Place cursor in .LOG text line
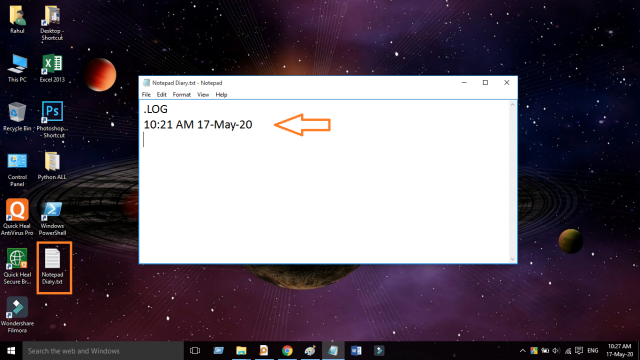Screen dimensions: 640x360 [156, 109]
